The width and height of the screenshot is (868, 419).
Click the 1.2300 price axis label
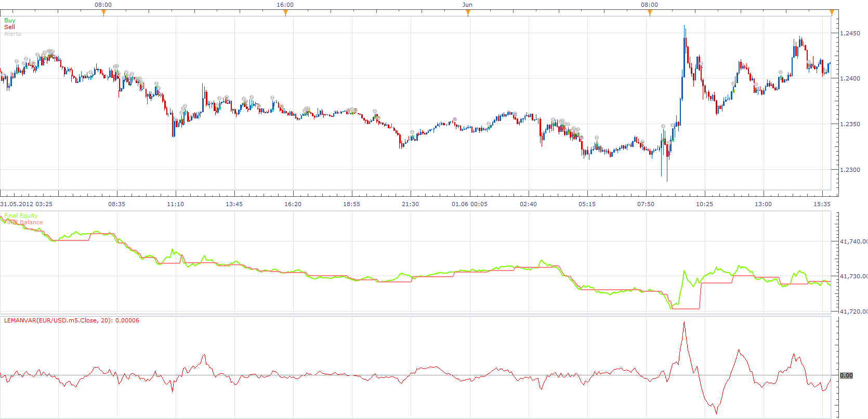850,170
